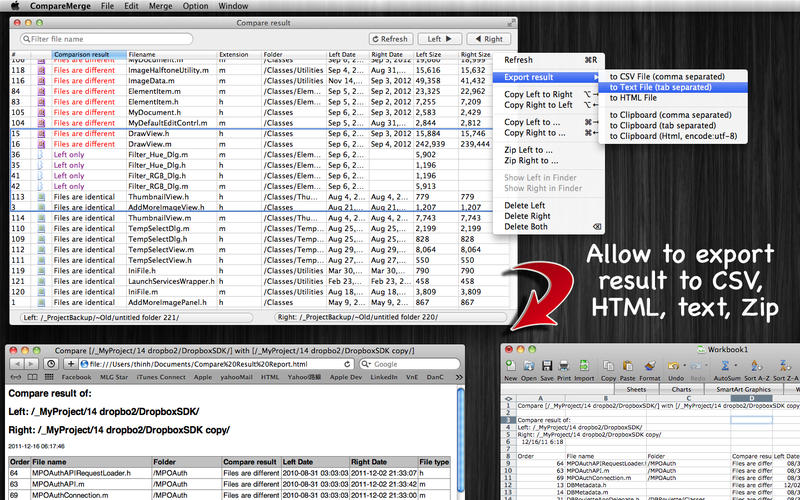800x500 pixels.
Task: Click the AutoSum sigma icon
Action: (724, 365)
